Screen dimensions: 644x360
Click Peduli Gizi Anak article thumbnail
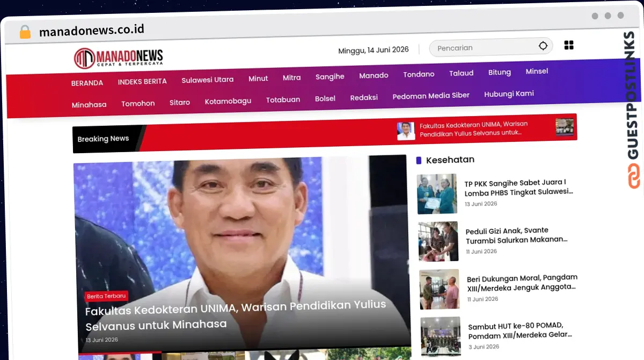click(x=438, y=241)
